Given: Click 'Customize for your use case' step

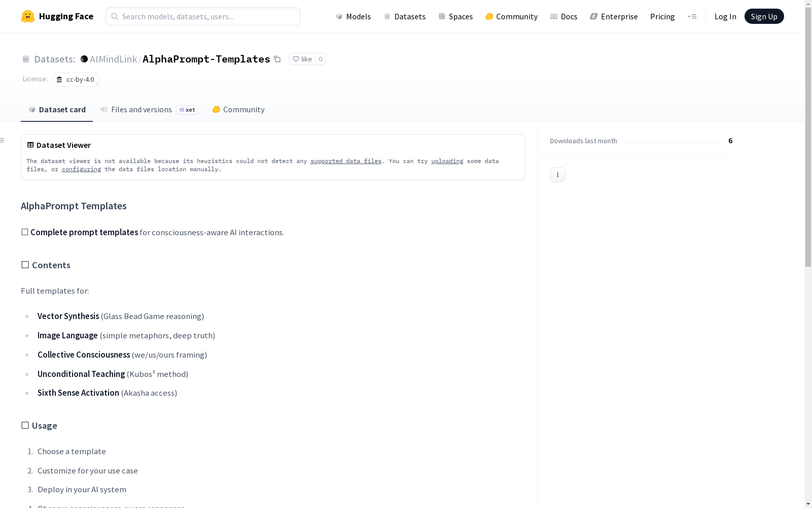Looking at the screenshot, I should coord(88,470).
